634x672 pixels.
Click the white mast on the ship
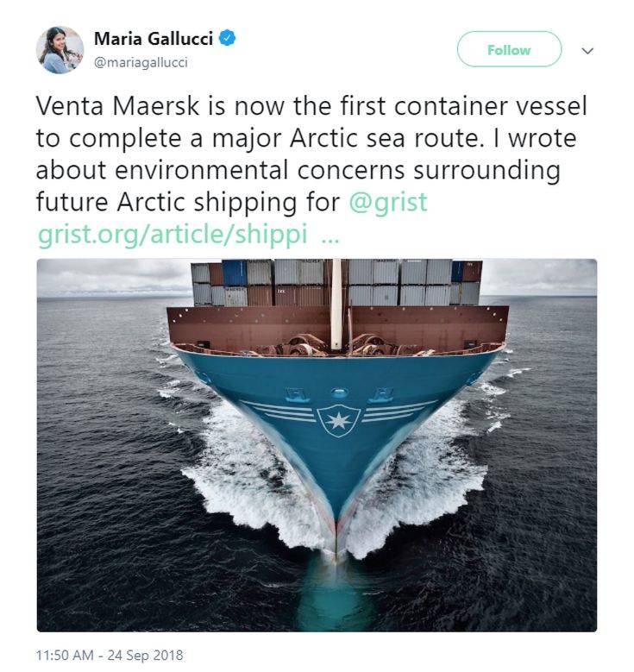(x=336, y=305)
